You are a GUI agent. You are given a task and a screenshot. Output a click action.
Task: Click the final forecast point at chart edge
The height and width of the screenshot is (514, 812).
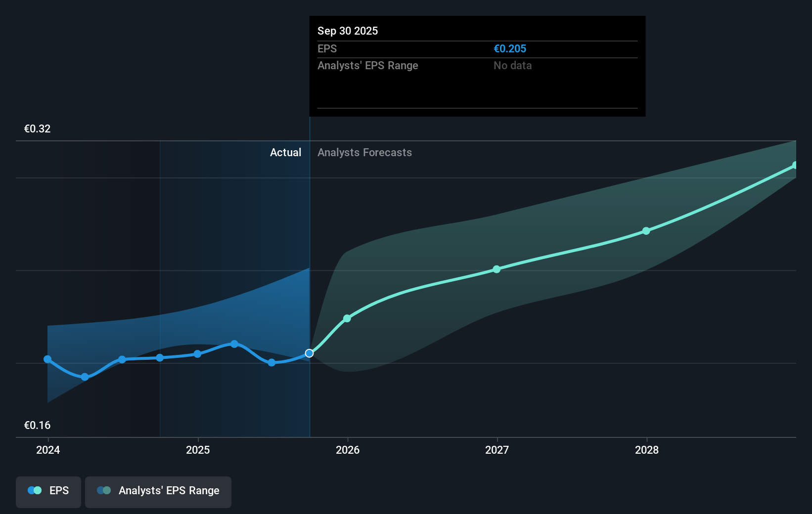click(795, 166)
